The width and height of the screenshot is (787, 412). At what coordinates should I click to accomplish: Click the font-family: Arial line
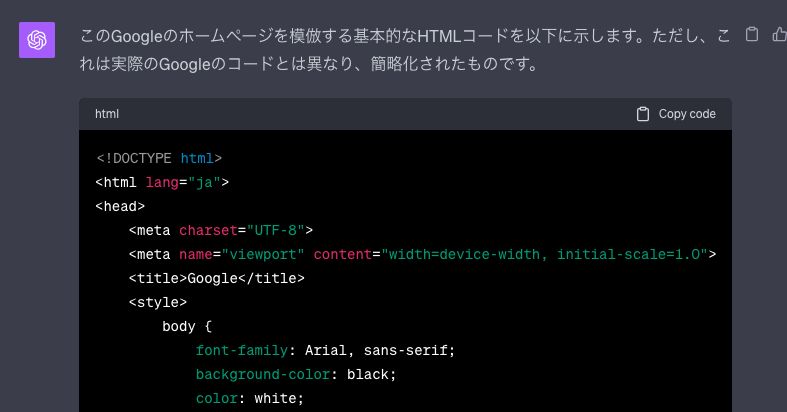coord(325,350)
